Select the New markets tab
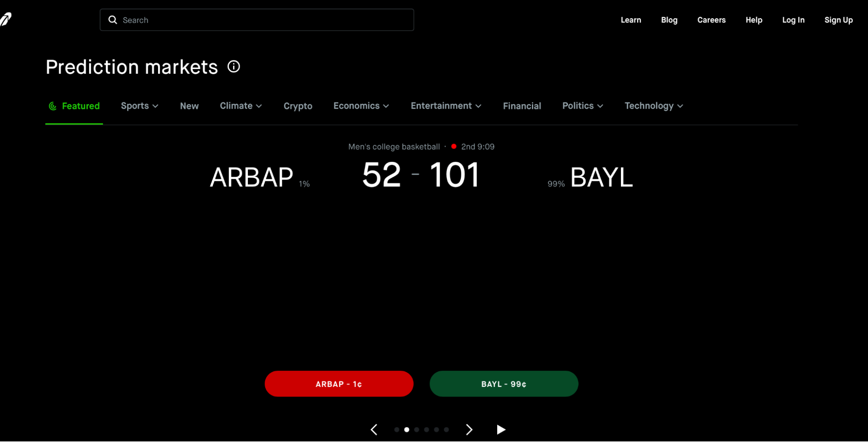868x442 pixels. (x=189, y=106)
